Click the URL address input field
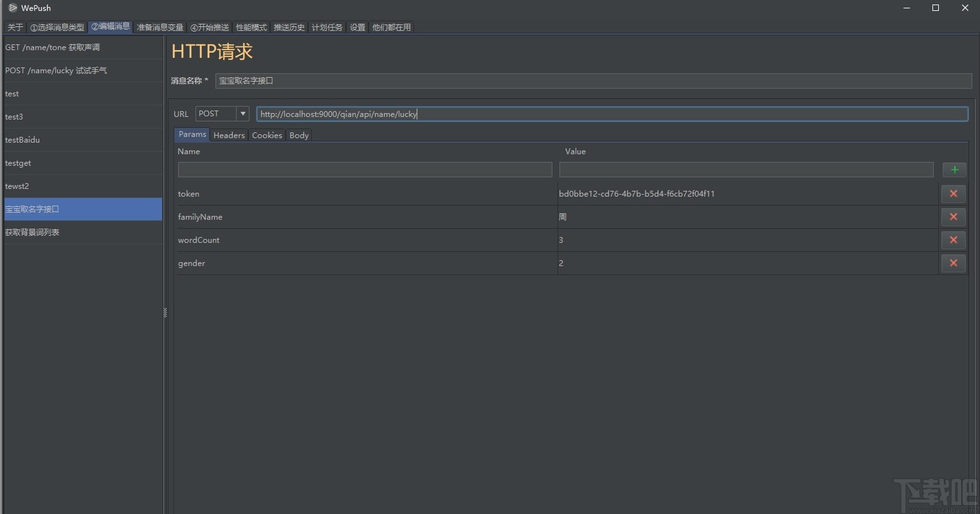This screenshot has height=514, width=980. click(611, 114)
